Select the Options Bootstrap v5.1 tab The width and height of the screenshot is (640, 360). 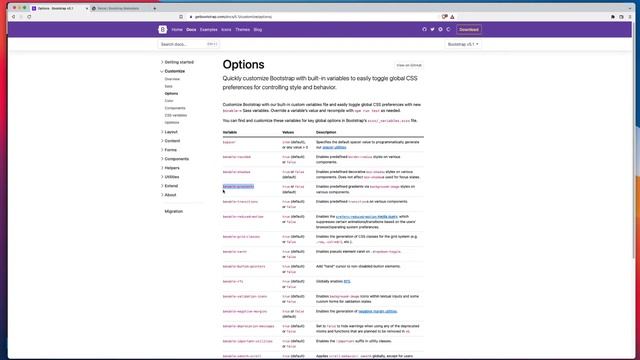tap(60, 8)
